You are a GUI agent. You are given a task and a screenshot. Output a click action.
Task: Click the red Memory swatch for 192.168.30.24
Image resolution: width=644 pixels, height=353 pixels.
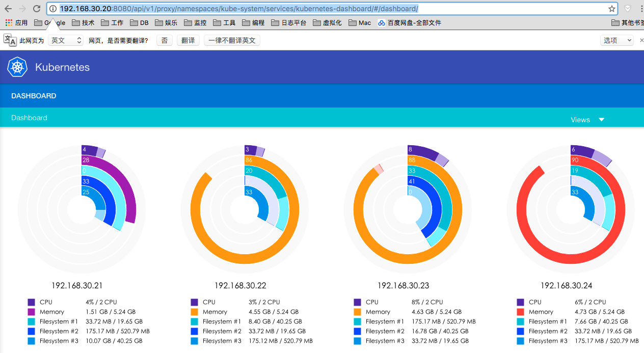[520, 312]
